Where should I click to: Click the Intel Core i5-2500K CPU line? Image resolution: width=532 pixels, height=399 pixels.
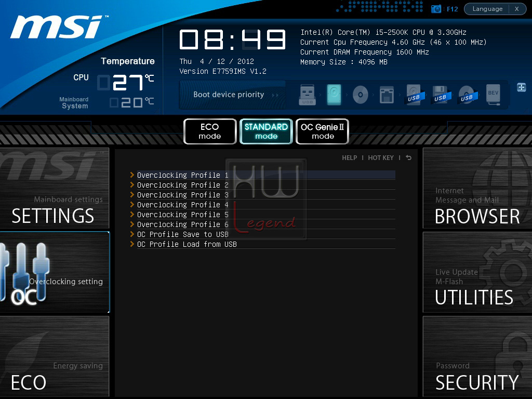[x=383, y=32]
